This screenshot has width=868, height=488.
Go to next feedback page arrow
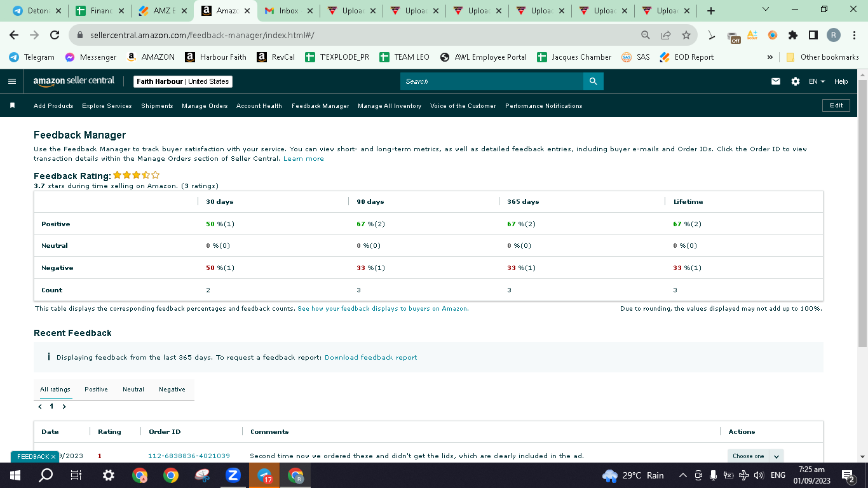(64, 407)
